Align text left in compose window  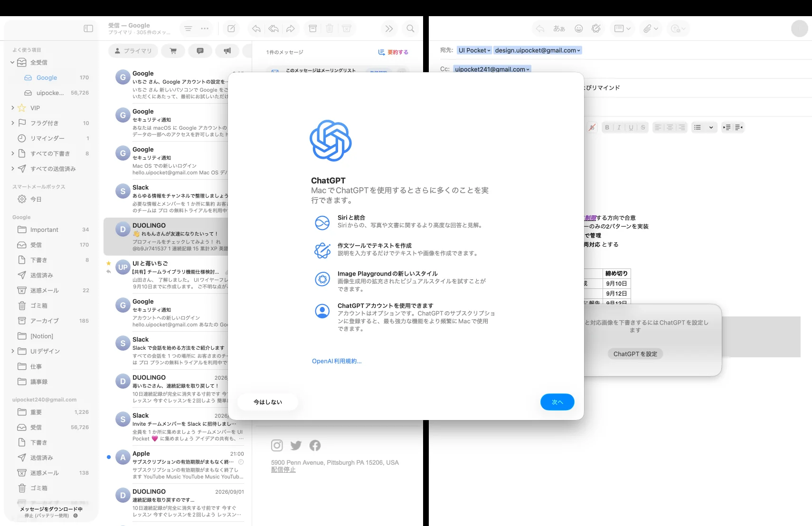658,127
